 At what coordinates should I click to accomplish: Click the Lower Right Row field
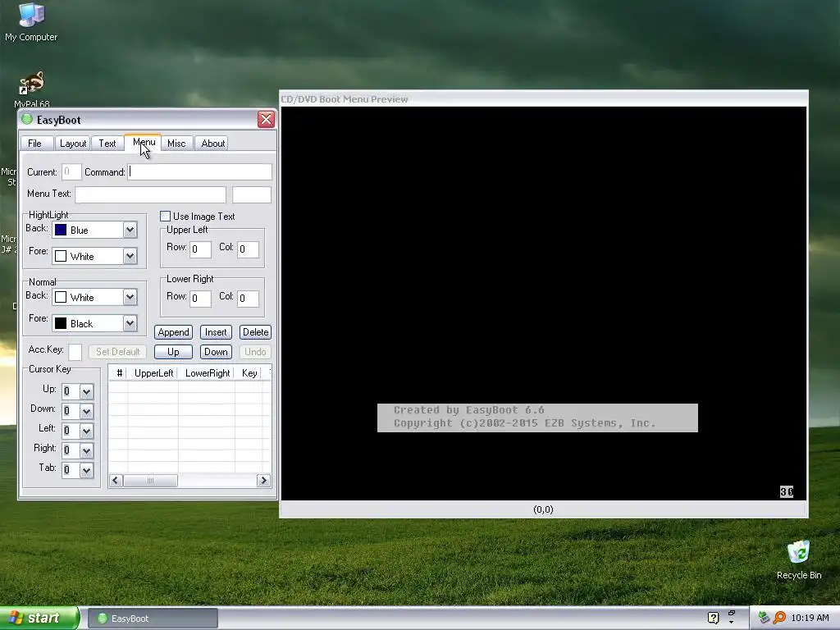point(200,299)
